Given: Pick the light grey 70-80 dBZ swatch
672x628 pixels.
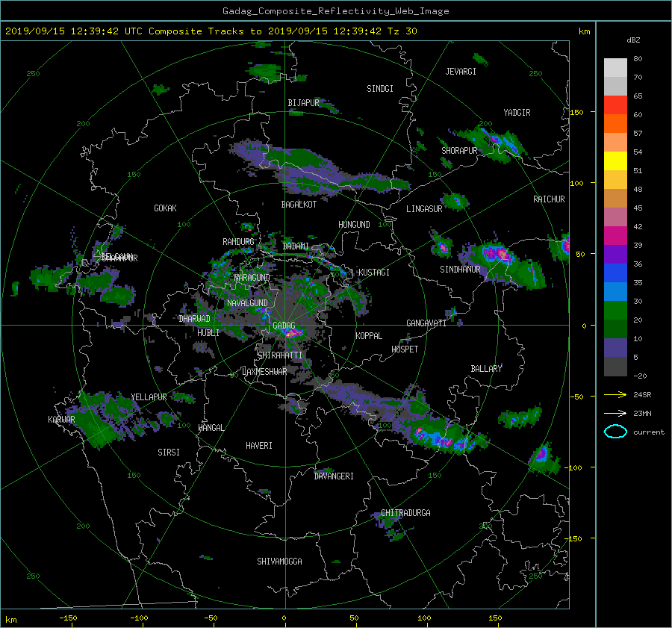Looking at the screenshot, I should click(615, 67).
